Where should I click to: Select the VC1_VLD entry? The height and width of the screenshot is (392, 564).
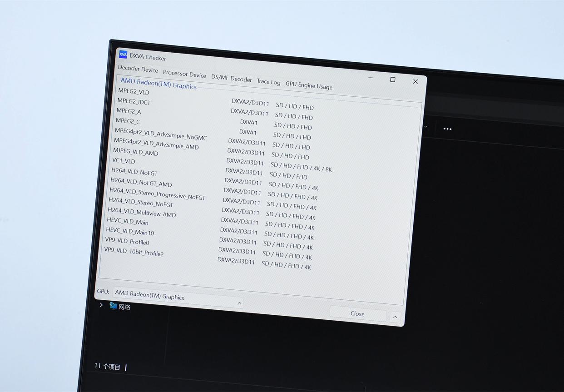click(x=124, y=161)
